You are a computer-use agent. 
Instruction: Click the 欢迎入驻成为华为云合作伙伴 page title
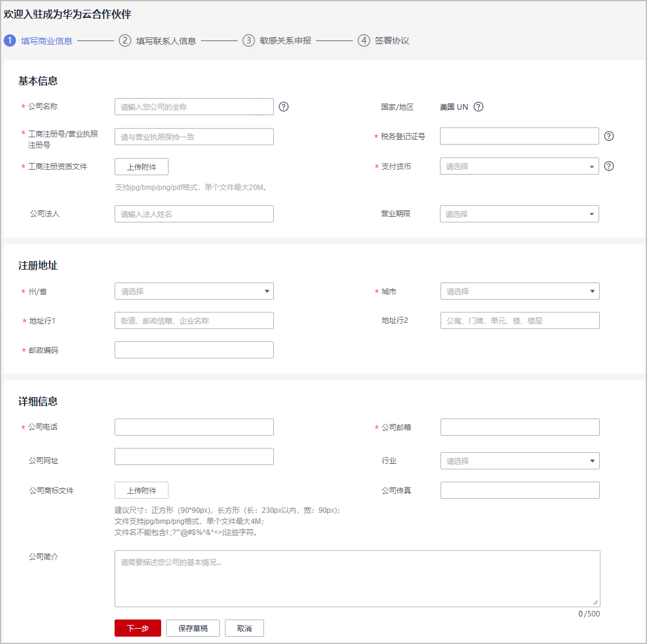[67, 15]
